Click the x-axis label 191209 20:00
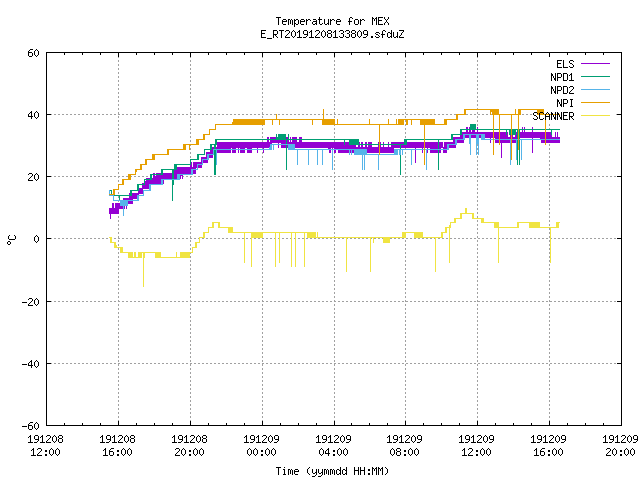Viewport: 640px width, 480px height. (620, 446)
